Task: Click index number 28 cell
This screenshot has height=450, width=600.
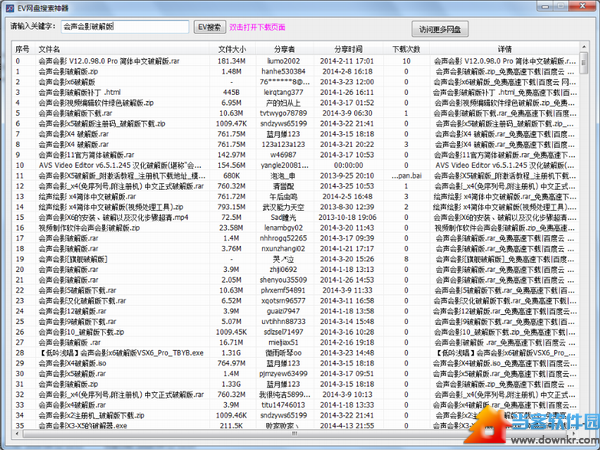Action: coord(20,352)
